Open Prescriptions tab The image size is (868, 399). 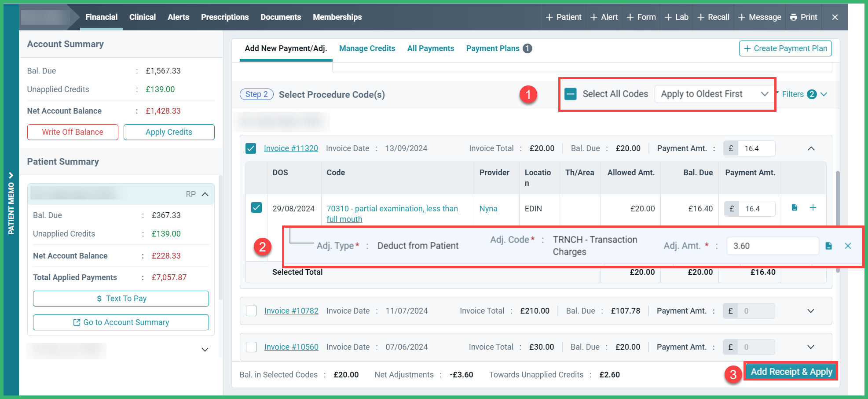coord(225,17)
